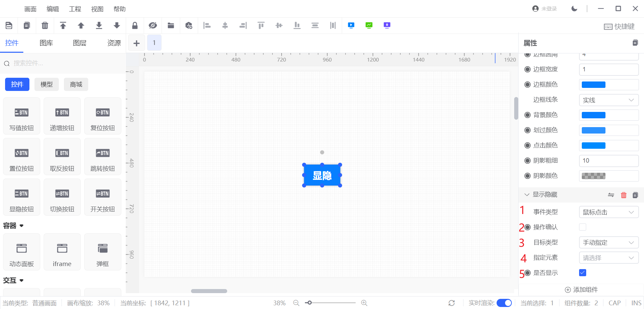Click the trash delete icon in toolbar
This screenshot has height=309, width=644.
45,25
